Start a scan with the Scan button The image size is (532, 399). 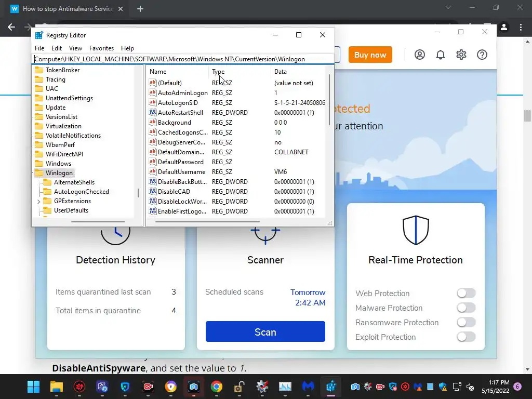click(265, 331)
